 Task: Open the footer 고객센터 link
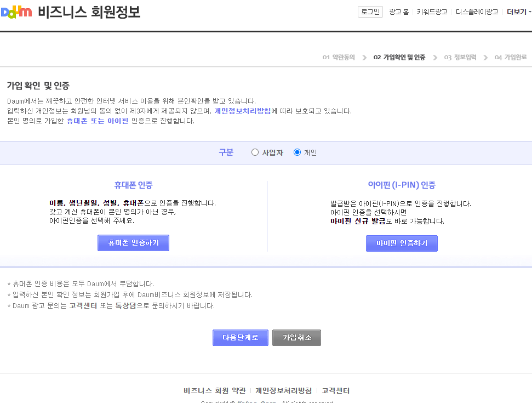tap(335, 390)
